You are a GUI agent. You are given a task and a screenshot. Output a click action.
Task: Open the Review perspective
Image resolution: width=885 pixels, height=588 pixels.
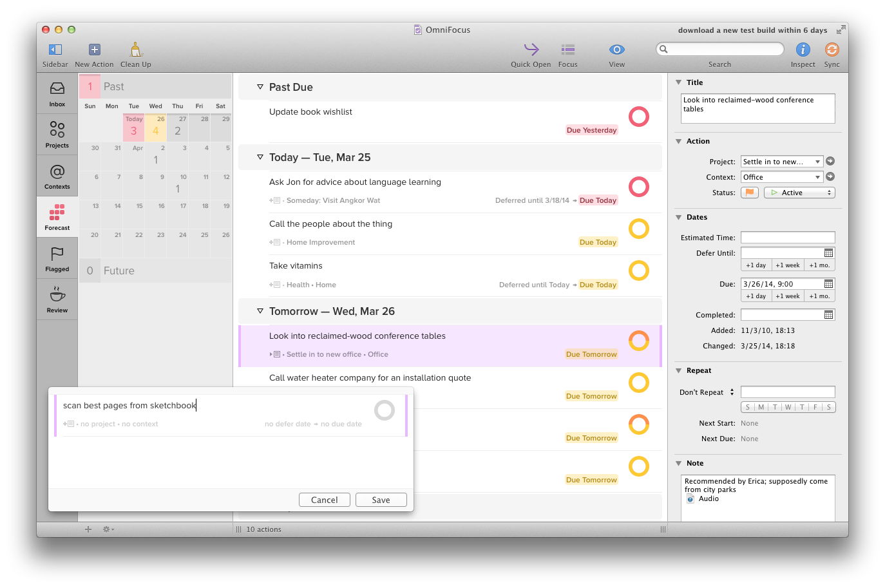tap(57, 299)
